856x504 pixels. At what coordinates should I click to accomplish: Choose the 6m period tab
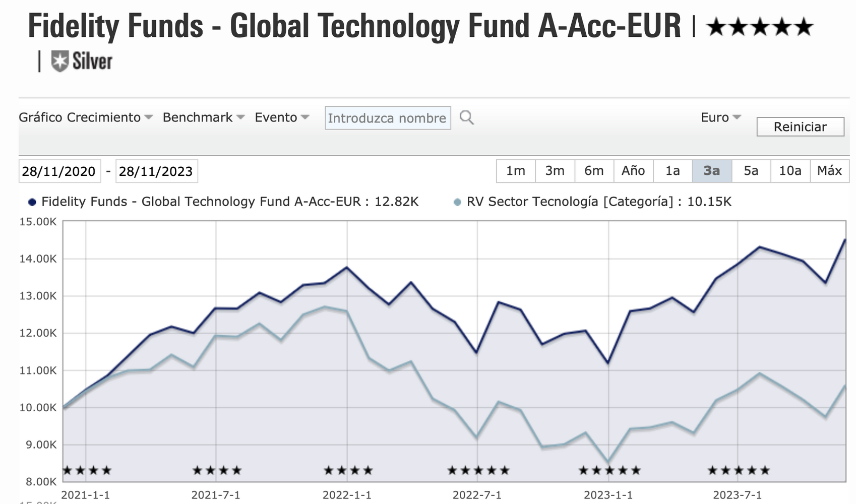(x=594, y=171)
